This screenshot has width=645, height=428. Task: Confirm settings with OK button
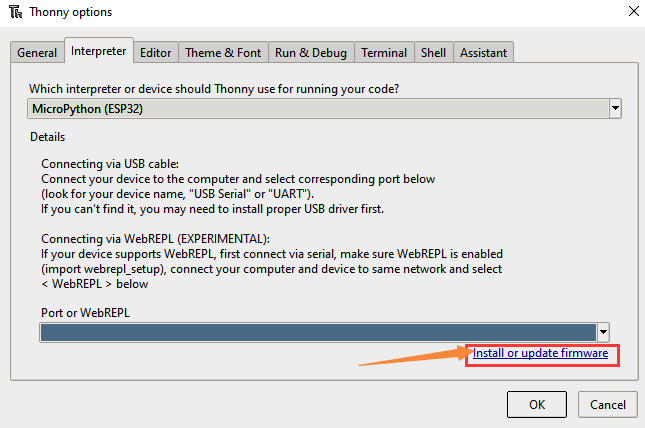pos(537,405)
